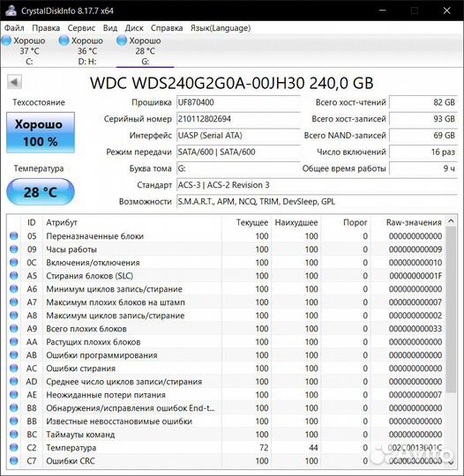Select the Всего плохих блоков attribute text

86,329
